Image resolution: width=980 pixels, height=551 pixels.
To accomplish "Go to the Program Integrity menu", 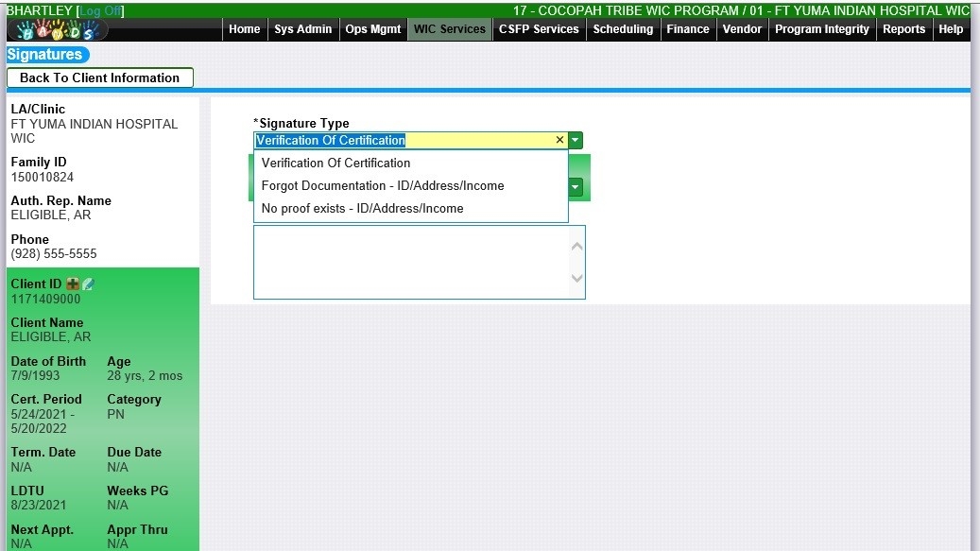I will tap(821, 29).
